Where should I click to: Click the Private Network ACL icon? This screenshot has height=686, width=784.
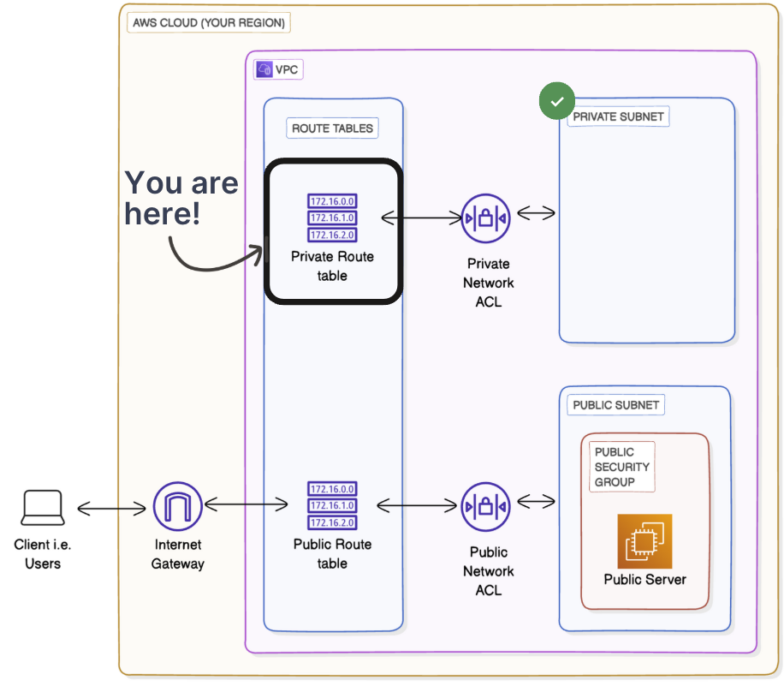(x=485, y=219)
